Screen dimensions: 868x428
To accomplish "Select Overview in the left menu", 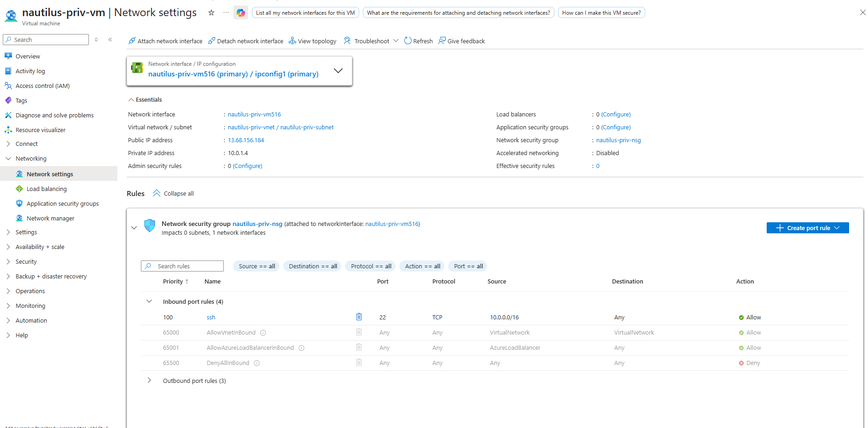I will pos(28,56).
